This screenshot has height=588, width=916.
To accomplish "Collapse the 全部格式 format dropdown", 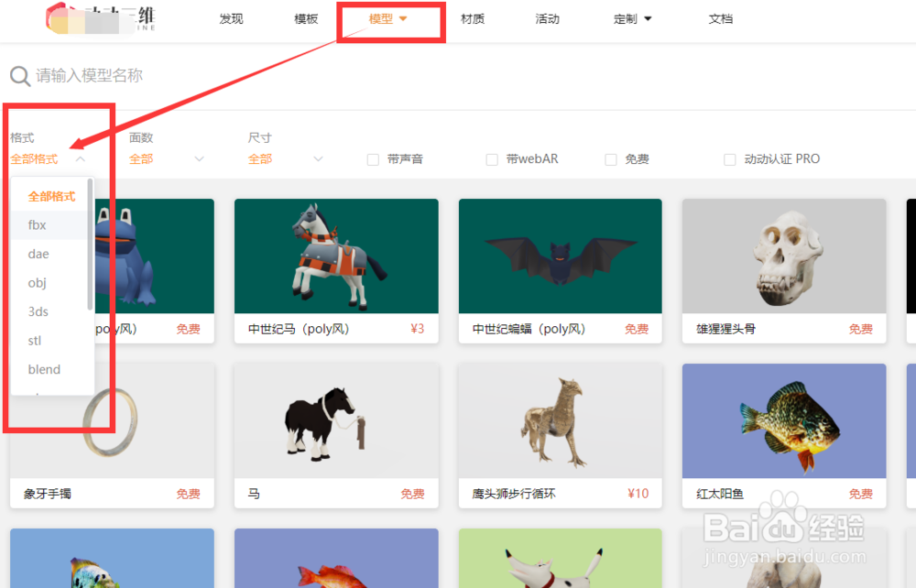I will [48, 158].
